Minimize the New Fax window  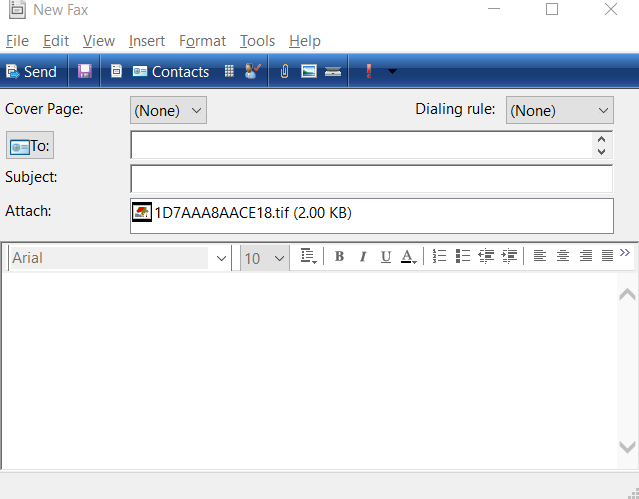(x=494, y=8)
